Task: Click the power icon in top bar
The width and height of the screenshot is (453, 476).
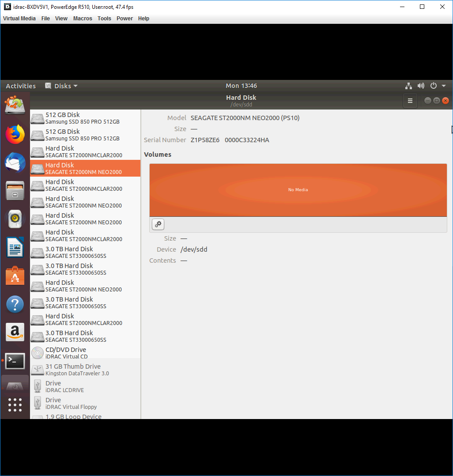Action: click(434, 86)
